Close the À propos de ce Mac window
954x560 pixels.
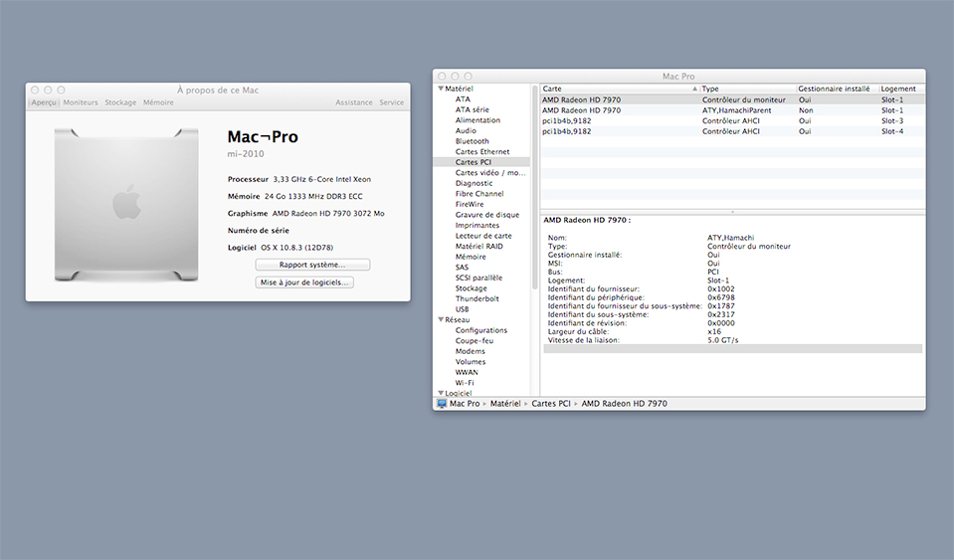35,90
